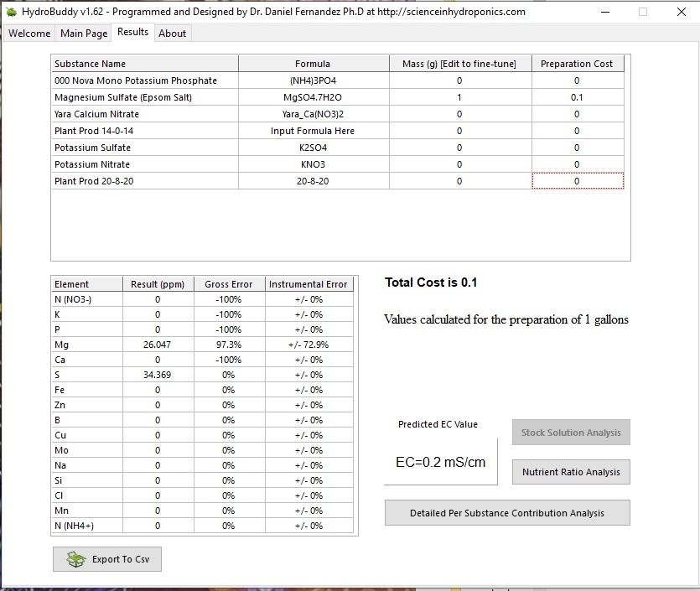
Task: Click formula cell 'Input Formula Here'
Action: pyautogui.click(x=313, y=131)
